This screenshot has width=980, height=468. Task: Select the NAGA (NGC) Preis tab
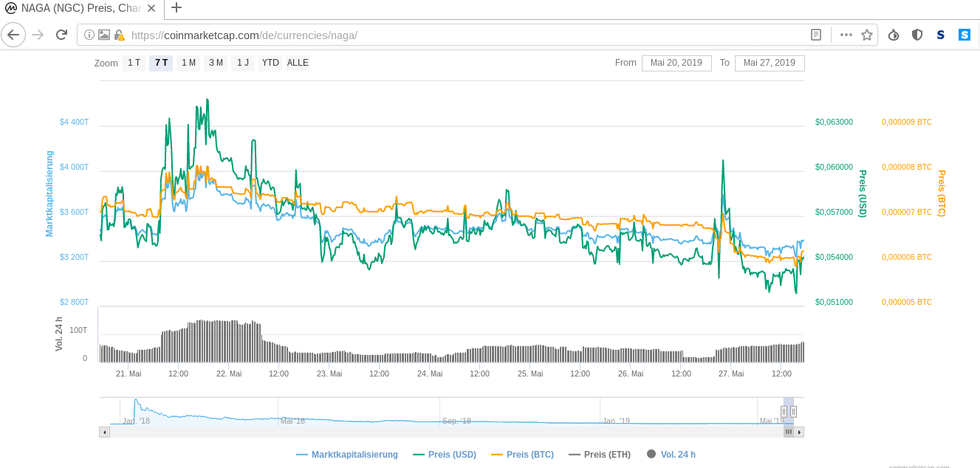(82, 9)
